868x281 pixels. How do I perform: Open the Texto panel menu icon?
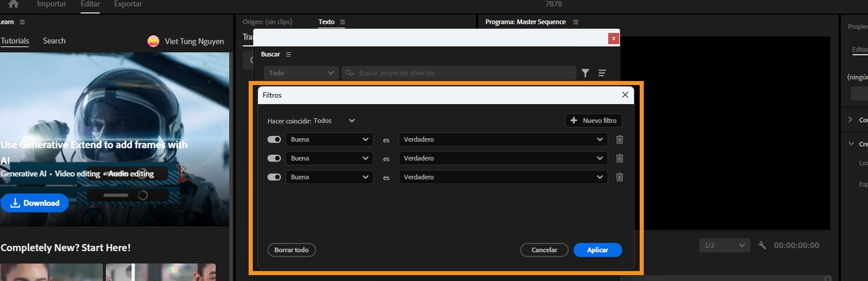click(x=342, y=22)
